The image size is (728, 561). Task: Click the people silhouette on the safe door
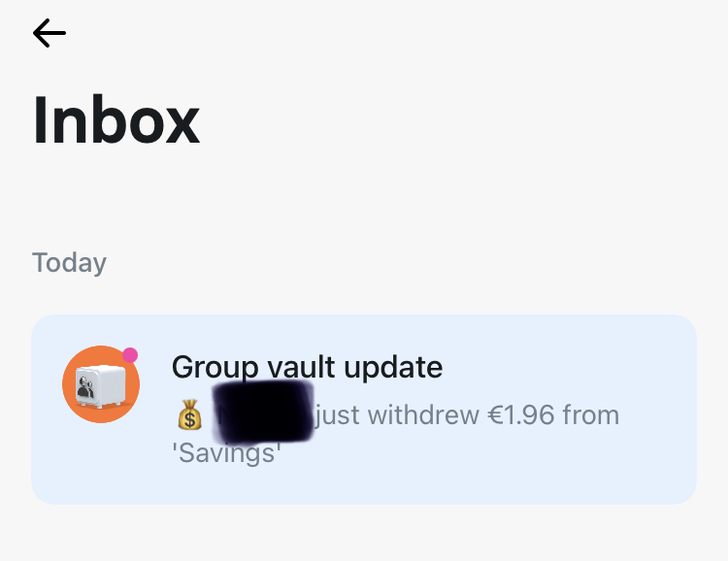pyautogui.click(x=85, y=387)
